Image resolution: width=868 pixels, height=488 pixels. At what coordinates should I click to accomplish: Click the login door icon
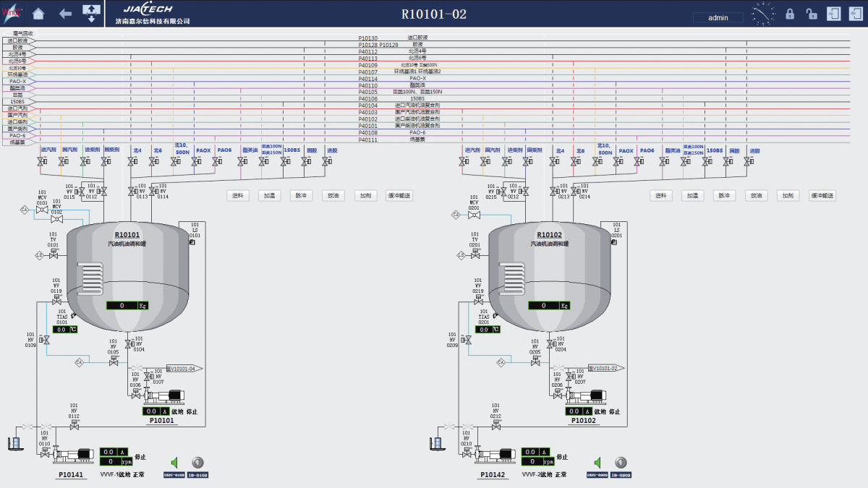click(x=834, y=14)
